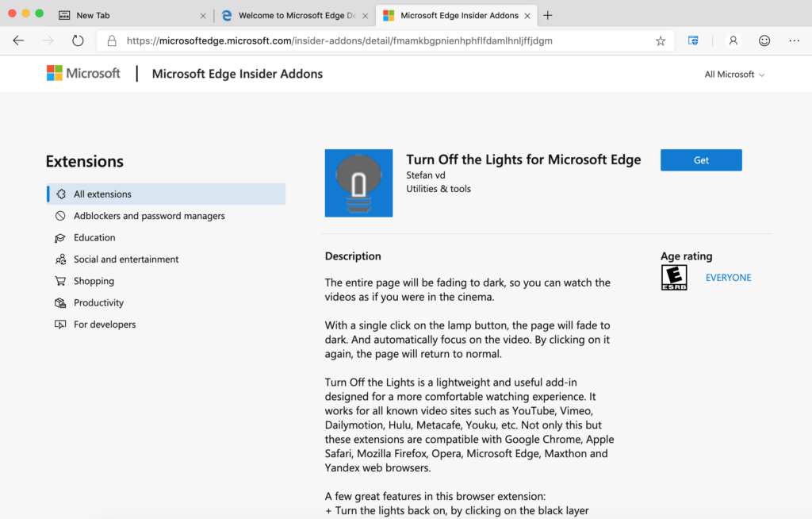This screenshot has height=519, width=812.
Task: Select the Social and entertainment icon
Action: coord(59,259)
